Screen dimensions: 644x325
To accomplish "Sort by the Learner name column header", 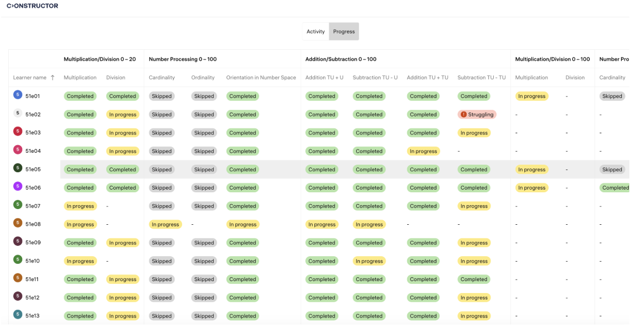I will pos(30,77).
